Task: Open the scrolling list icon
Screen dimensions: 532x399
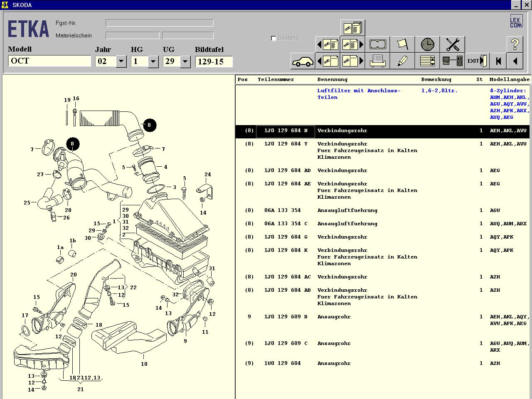Action: tap(427, 61)
